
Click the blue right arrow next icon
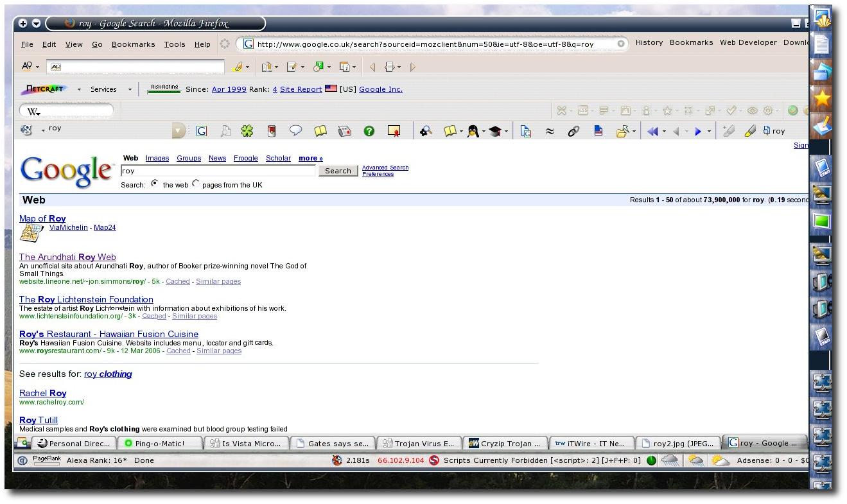coord(698,131)
